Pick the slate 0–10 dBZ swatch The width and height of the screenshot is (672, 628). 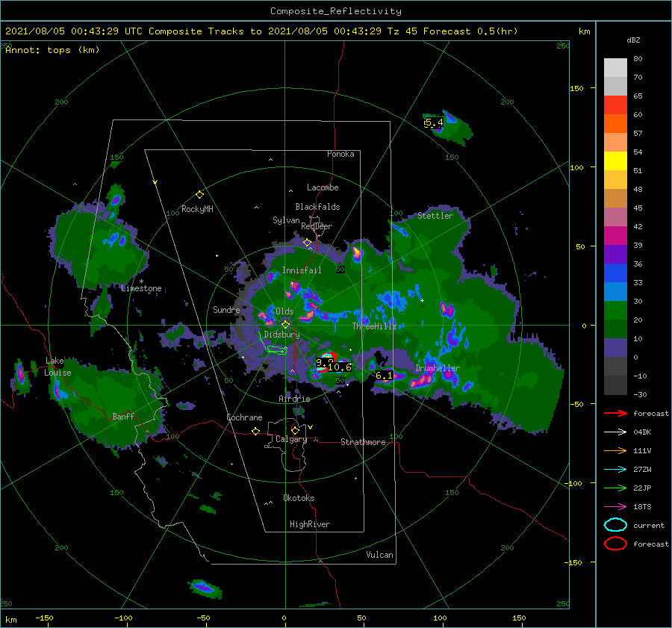[x=615, y=348]
